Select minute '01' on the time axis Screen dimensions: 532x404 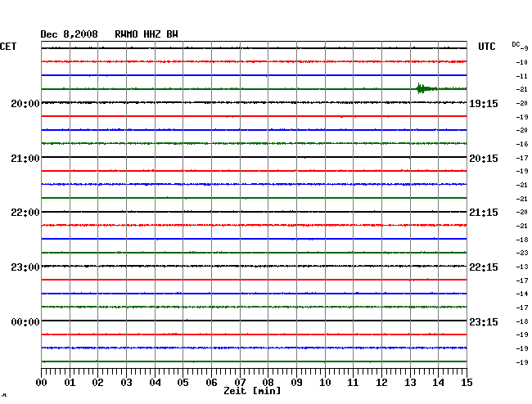pos(70,383)
